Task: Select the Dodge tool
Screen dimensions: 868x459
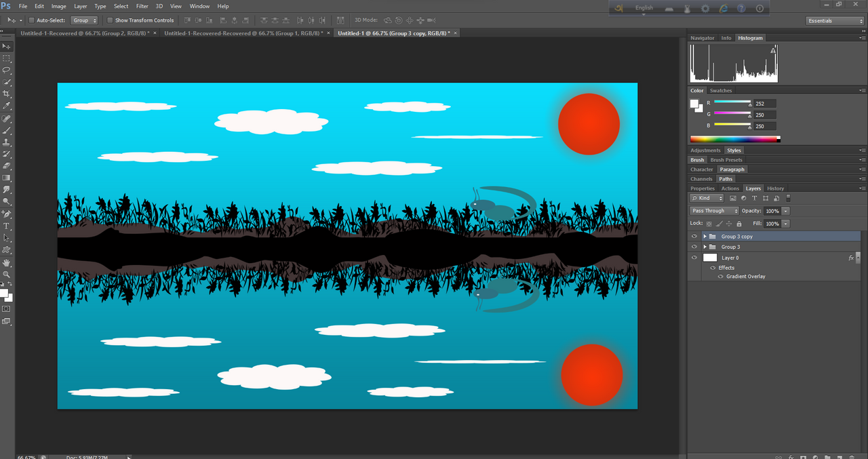Action: pos(7,201)
